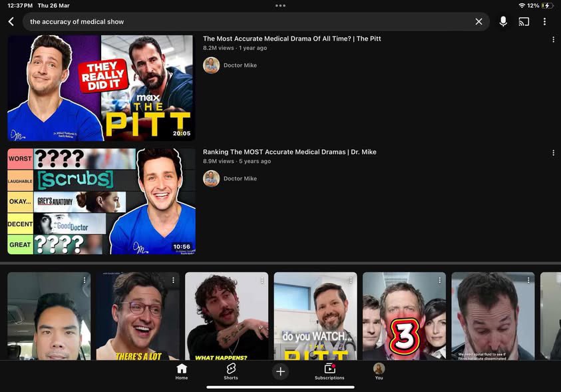This screenshot has width=561, height=392.
Task: Tap the Wi-Fi status icon
Action: tap(522, 6)
